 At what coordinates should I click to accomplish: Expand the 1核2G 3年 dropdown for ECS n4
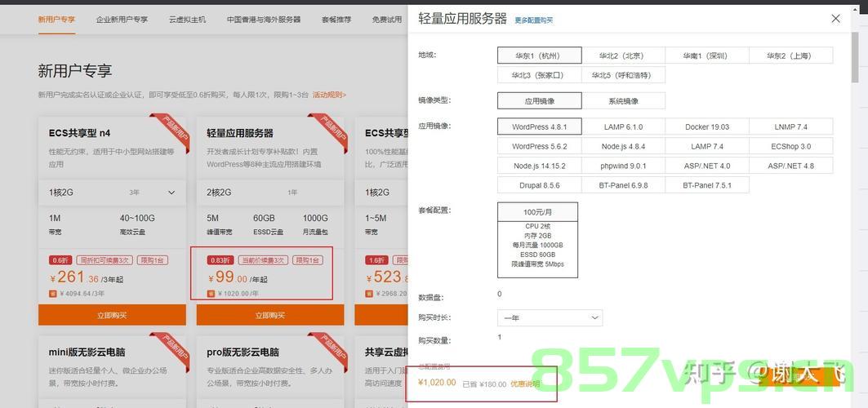113,193
